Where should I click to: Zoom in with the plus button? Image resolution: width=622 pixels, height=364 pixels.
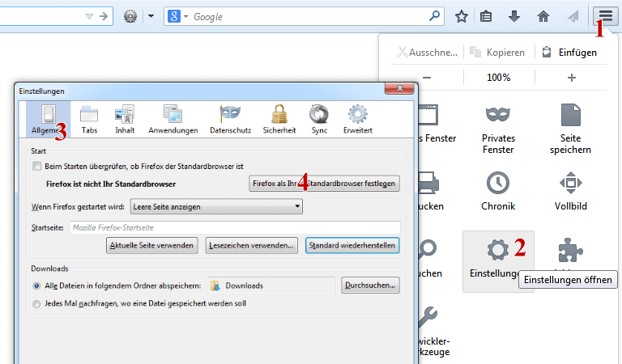[x=571, y=77]
